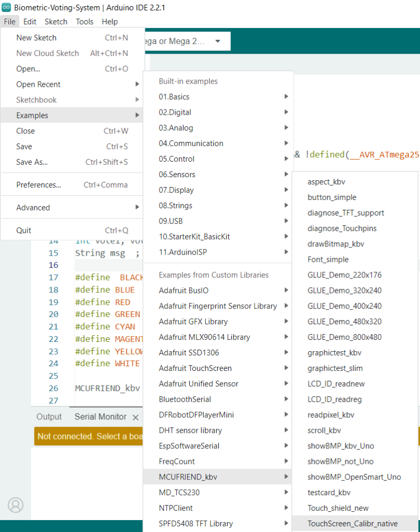420x532 pixels.
Task: Expand BluetoothSerial examples
Action: pyautogui.click(x=218, y=400)
